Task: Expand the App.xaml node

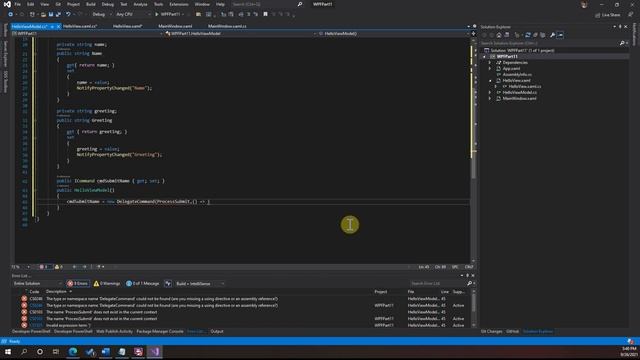Action: click(490, 69)
